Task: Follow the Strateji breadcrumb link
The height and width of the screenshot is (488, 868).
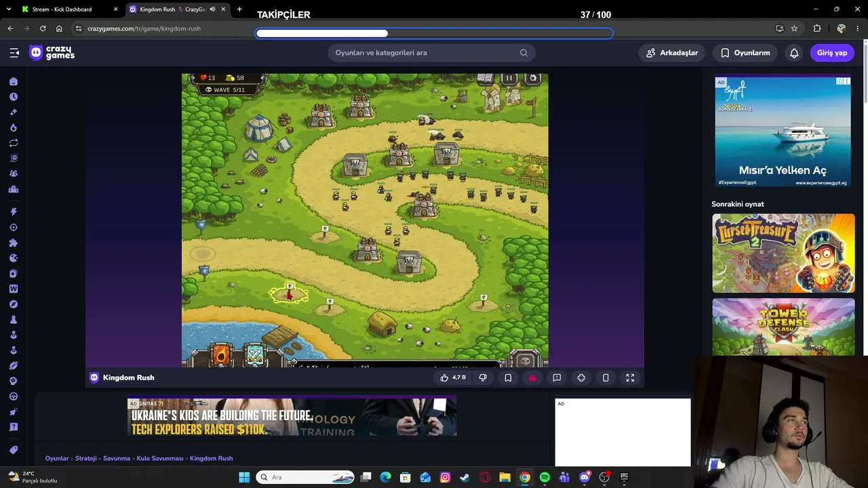Action: point(86,458)
